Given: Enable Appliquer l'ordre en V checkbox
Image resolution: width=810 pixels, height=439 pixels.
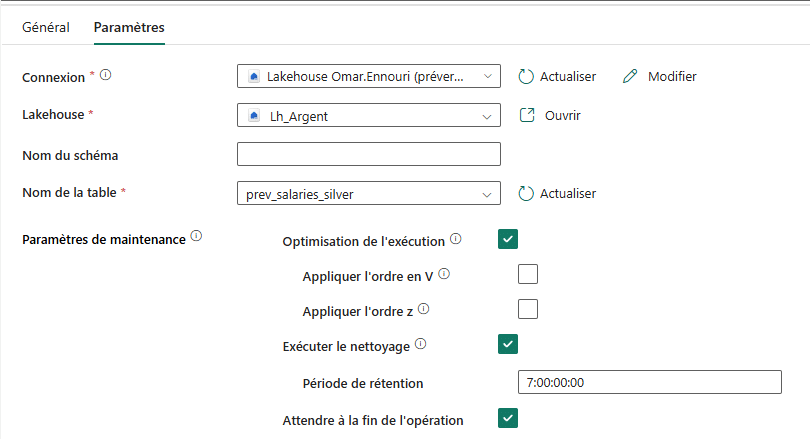Looking at the screenshot, I should click(528, 274).
